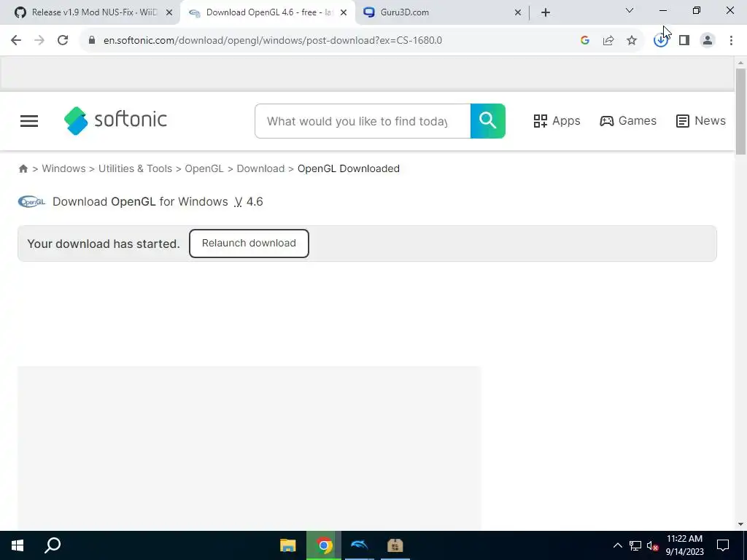Close the Guru3D.com tab
This screenshot has height=560, width=747.
(518, 12)
